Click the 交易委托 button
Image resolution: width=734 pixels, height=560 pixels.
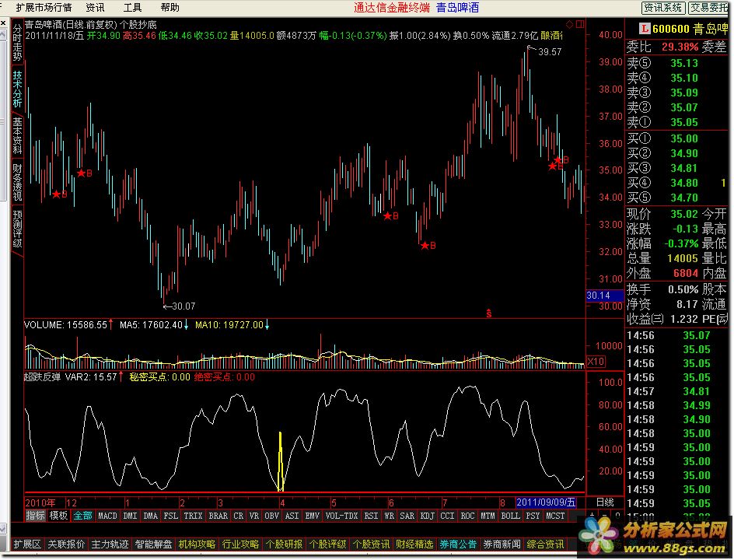[708, 8]
